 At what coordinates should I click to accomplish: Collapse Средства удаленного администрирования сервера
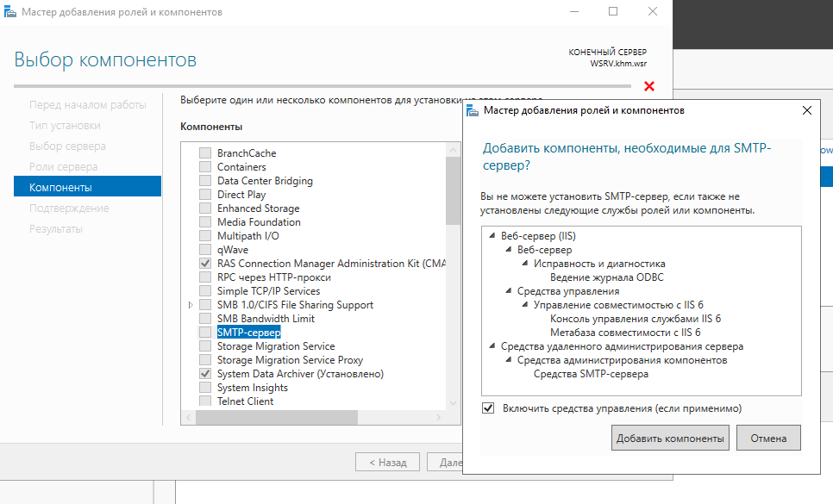tap(492, 345)
